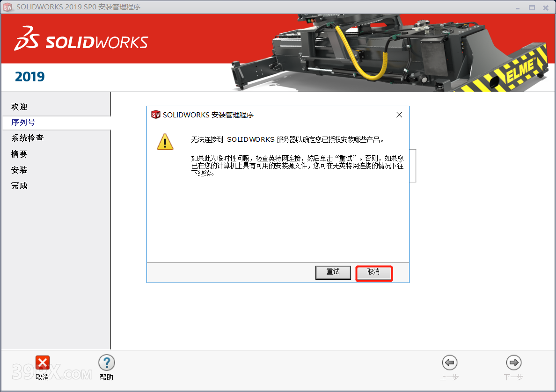Screen dimensions: 556x392
Task: Choose 安装 from the sidebar steps
Action: tap(20, 170)
